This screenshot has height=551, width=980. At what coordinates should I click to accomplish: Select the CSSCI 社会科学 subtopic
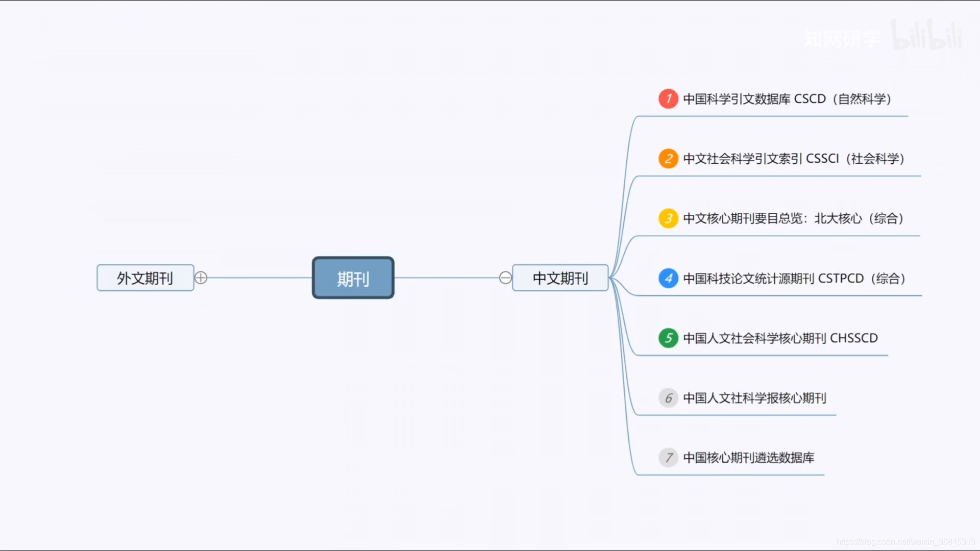793,159
